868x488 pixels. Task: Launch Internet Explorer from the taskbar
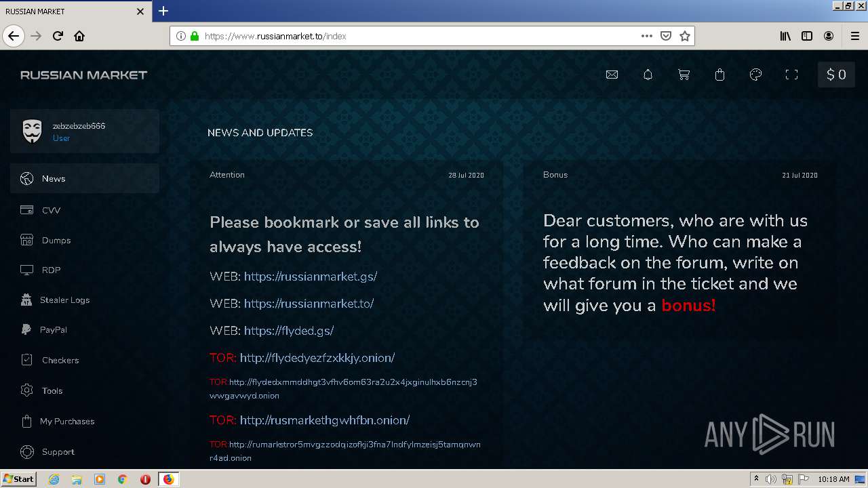coord(54,479)
